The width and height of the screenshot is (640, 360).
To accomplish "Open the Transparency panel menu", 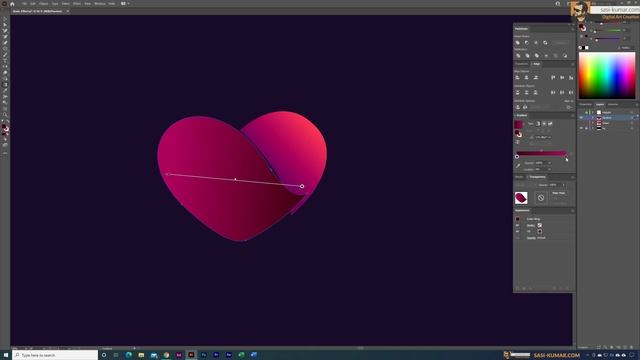I will 572,177.
